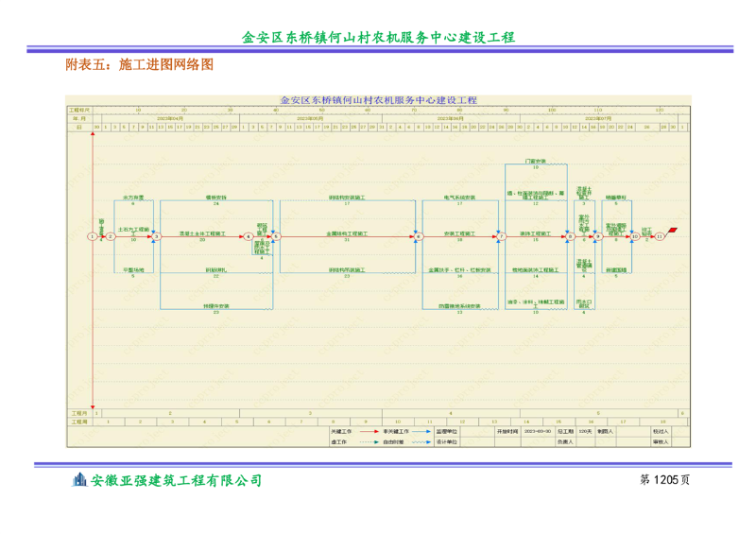Click the red 关键工作 legend arrow
Image resolution: width=756 pixels, height=534 pixels.
pos(369,431)
